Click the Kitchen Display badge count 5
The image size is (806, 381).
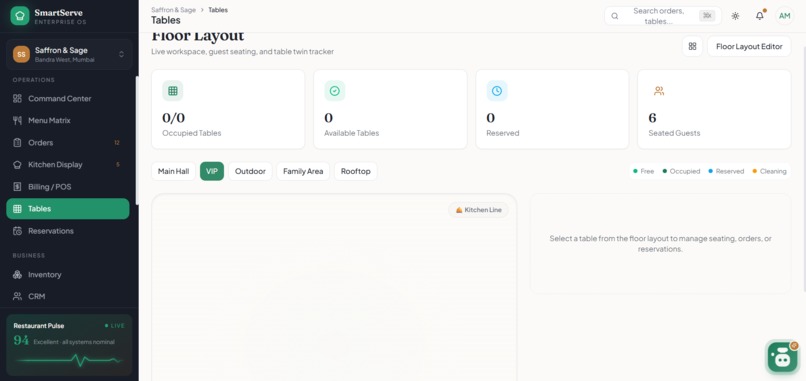point(118,165)
